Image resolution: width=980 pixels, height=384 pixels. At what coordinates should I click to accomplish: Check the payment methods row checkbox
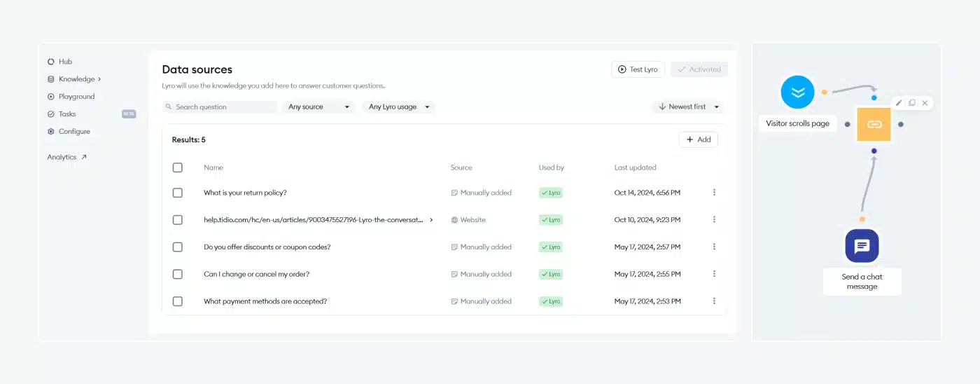pos(178,301)
